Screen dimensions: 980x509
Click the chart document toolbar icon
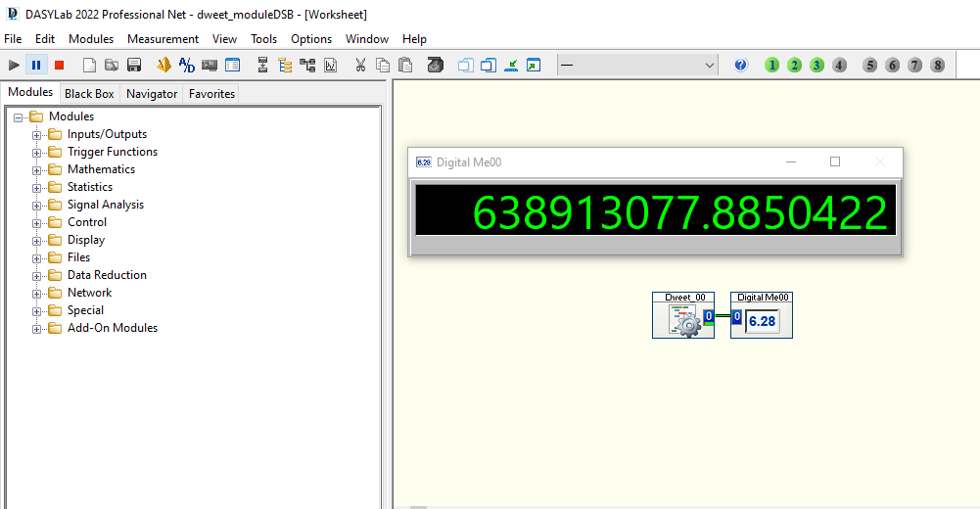tap(331, 65)
